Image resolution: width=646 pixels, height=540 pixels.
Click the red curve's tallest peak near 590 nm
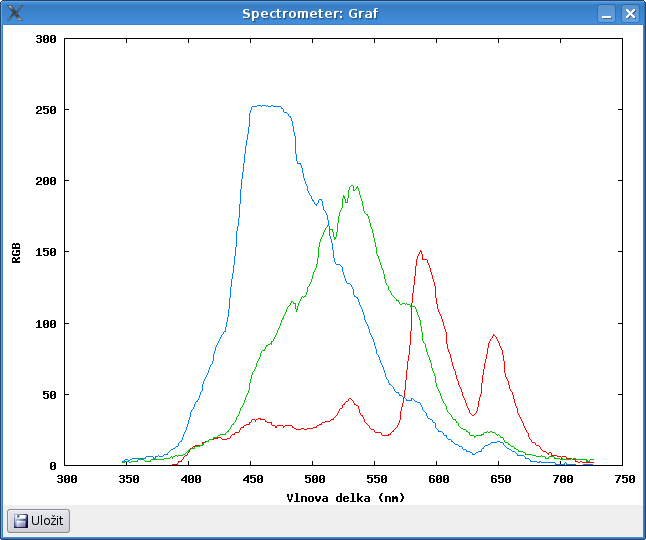click(x=421, y=252)
